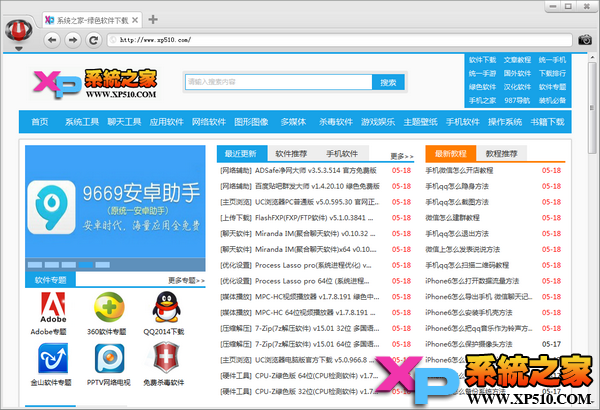Click the XP系统之家 site logo
This screenshot has width=600, height=410.
(95, 83)
